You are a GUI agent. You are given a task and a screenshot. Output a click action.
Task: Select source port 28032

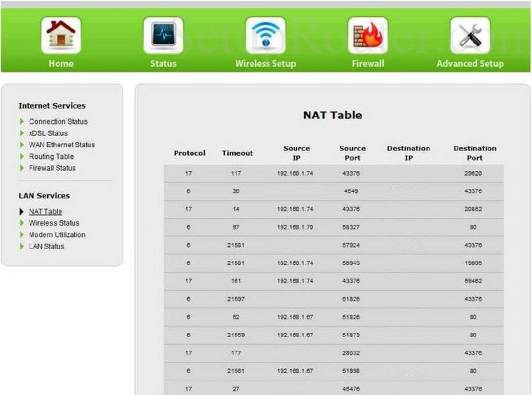(351, 352)
